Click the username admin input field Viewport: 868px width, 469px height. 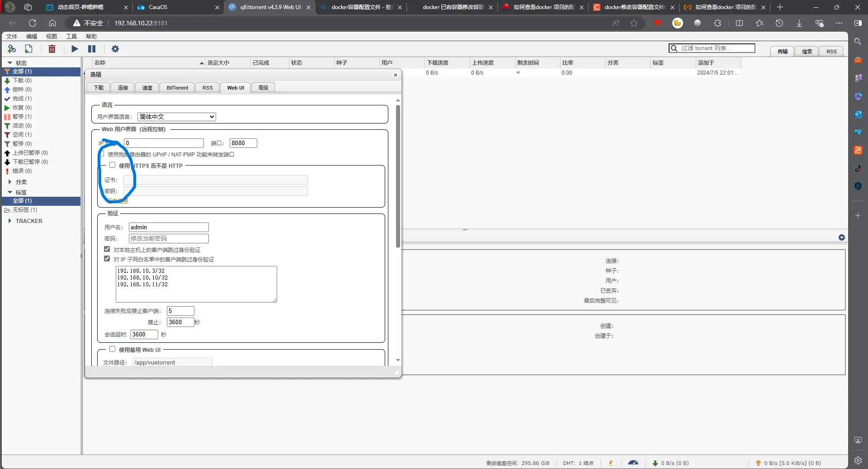tap(169, 227)
